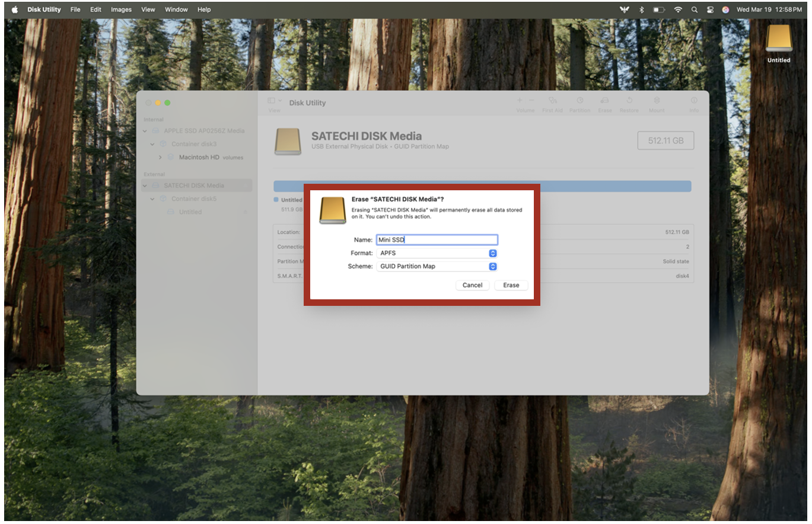
Task: Click the Mount toolbar icon
Action: (656, 101)
